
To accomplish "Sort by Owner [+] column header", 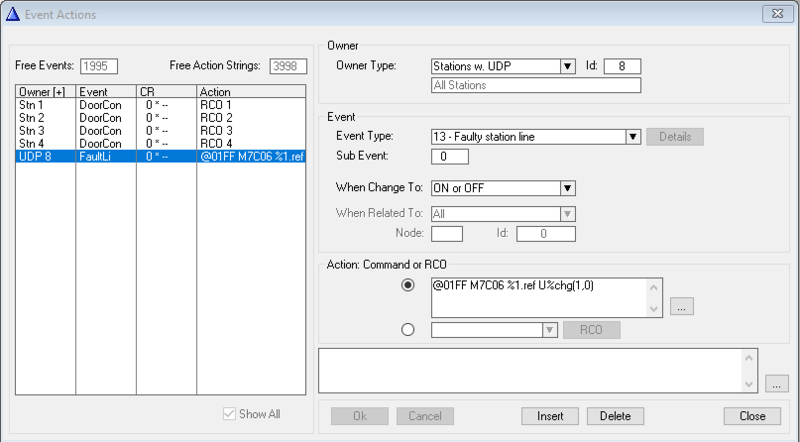I will click(45, 92).
